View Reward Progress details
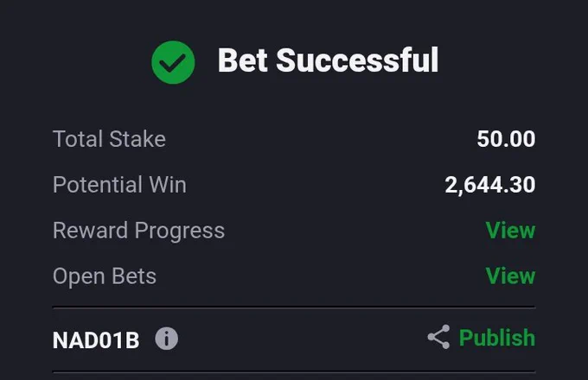This screenshot has width=588, height=380. 510,230
